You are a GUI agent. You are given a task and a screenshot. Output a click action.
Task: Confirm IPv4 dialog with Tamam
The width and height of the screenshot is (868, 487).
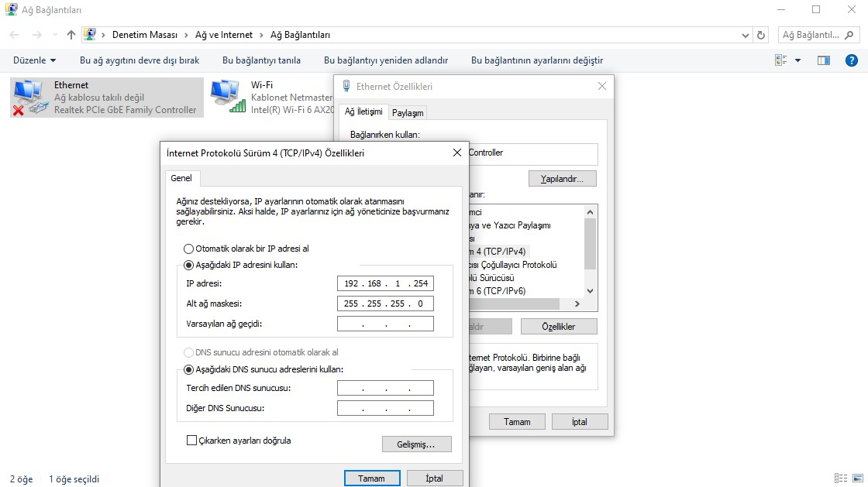point(371,478)
